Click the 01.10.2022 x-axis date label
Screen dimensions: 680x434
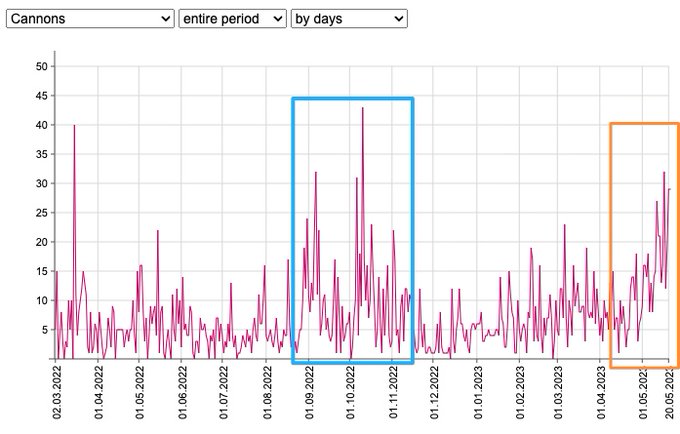pyautogui.click(x=350, y=393)
